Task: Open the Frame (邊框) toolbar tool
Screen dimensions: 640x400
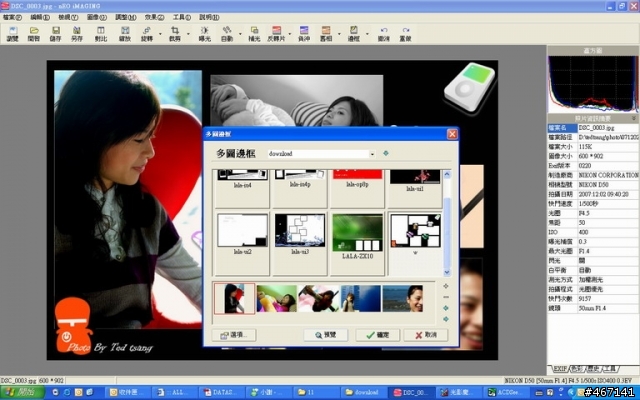Action: (353, 34)
